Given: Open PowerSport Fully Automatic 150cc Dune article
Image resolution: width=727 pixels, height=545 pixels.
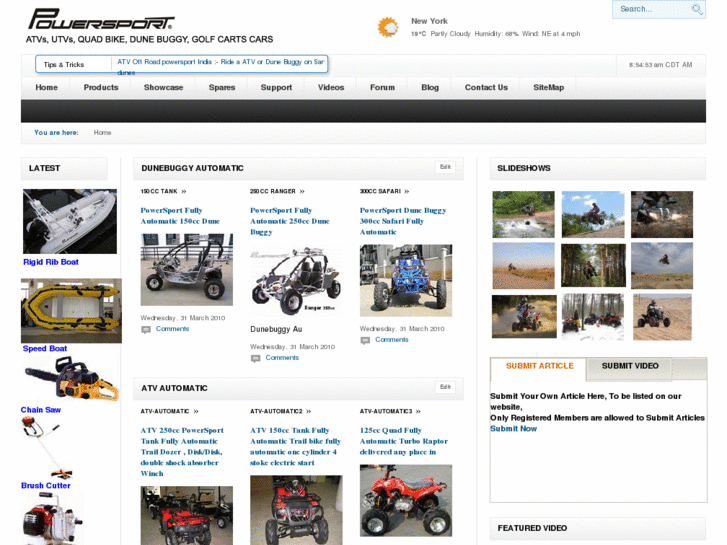Looking at the screenshot, I should [x=180, y=216].
